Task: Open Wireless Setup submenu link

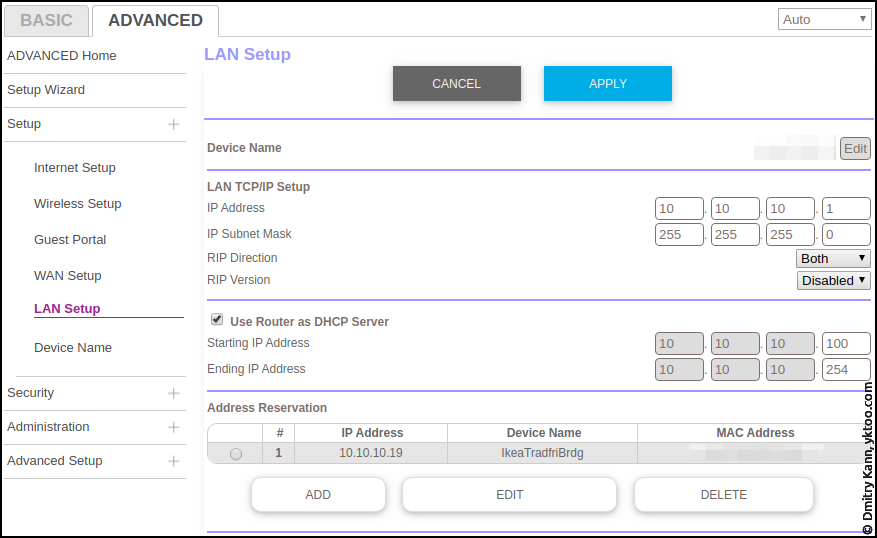Action: coord(78,204)
